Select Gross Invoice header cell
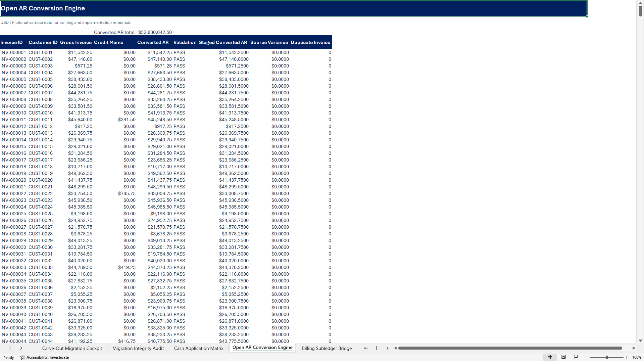 tap(76, 42)
